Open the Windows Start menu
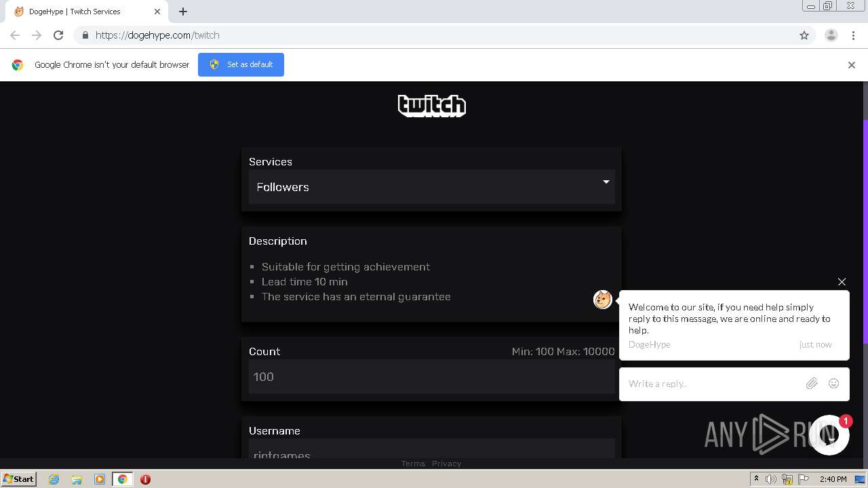Viewport: 868px width, 488px height. (19, 479)
